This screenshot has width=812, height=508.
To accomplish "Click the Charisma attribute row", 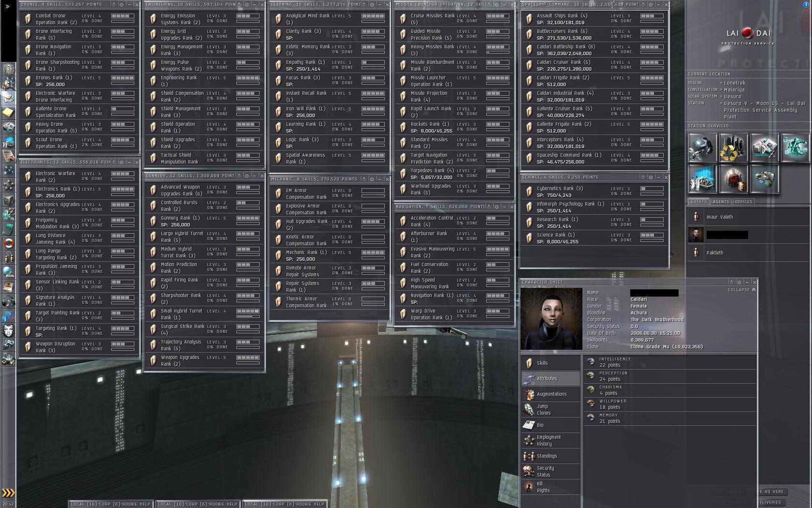I will coord(670,390).
